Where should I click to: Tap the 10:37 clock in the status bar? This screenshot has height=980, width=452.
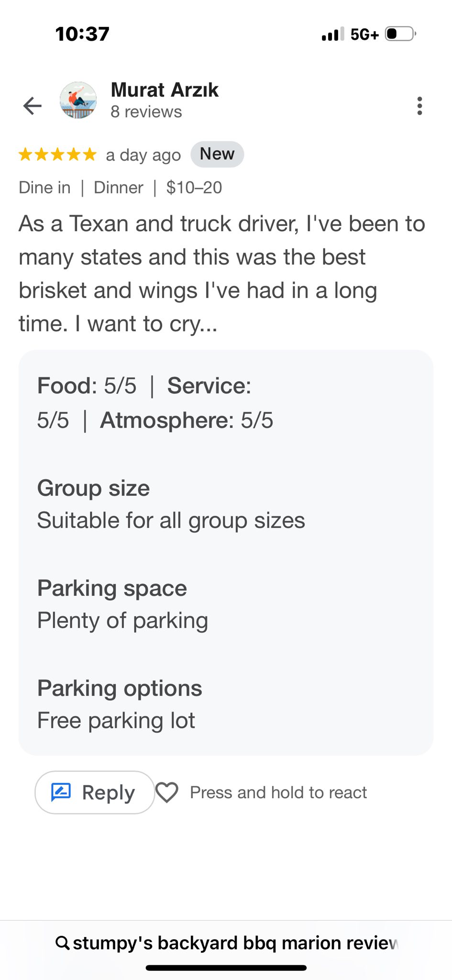[x=82, y=34]
